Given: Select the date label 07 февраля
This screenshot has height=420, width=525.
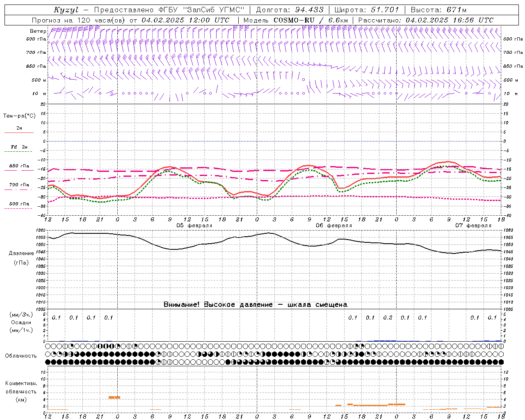Looking at the screenshot, I should [x=473, y=226].
